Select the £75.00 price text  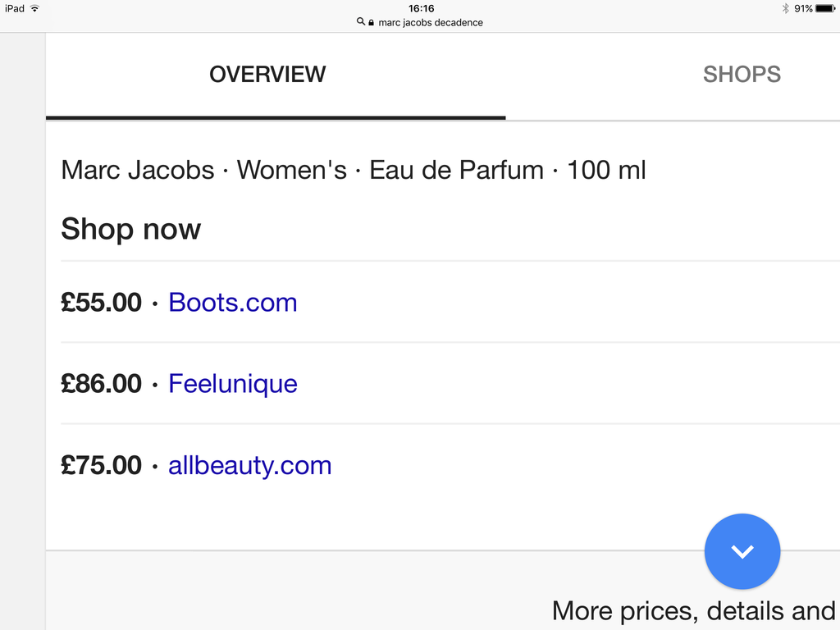[101, 466]
